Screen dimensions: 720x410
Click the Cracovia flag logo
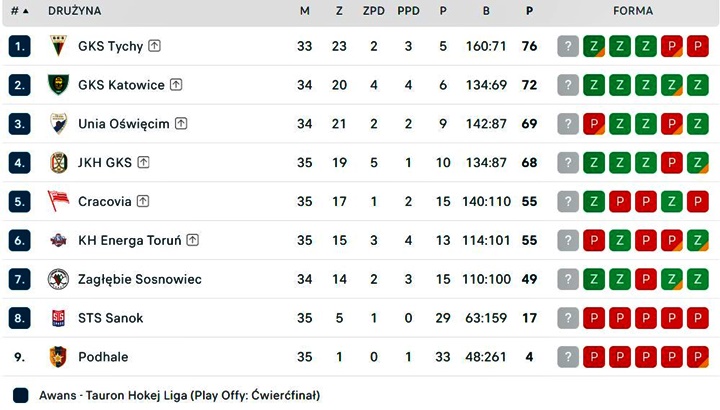coord(58,201)
